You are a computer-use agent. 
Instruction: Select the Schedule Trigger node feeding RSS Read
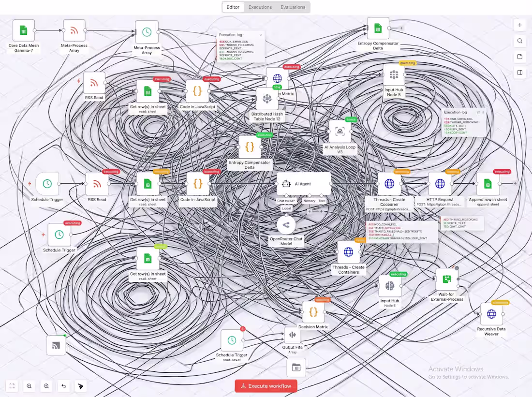(47, 184)
